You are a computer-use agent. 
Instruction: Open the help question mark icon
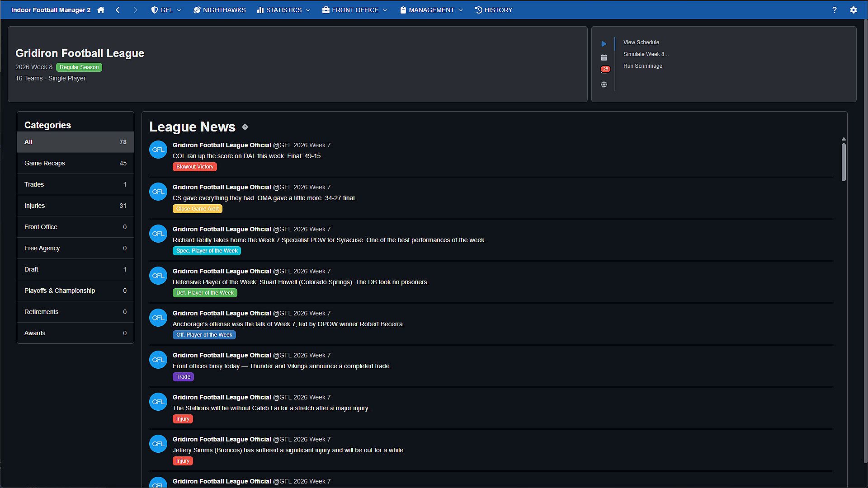tap(835, 10)
